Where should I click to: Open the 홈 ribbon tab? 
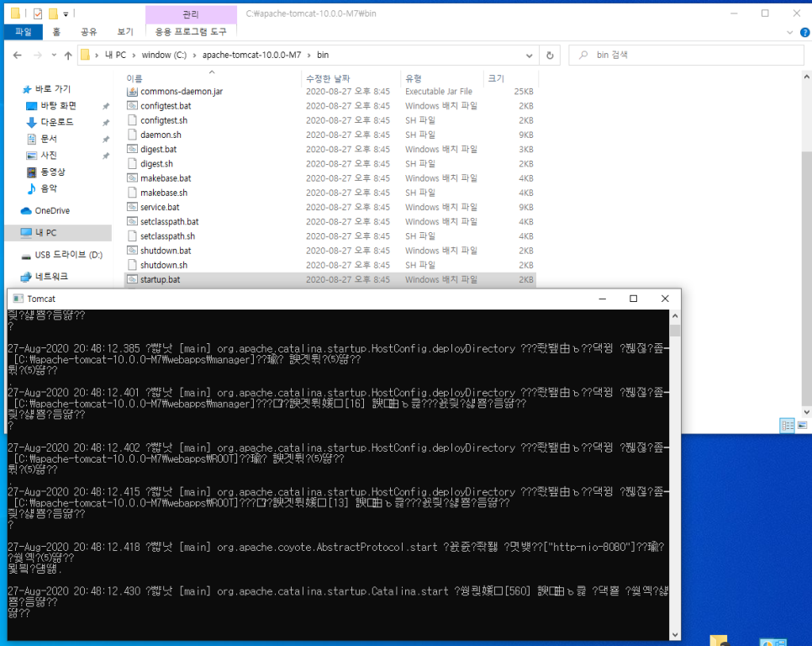tap(56, 32)
